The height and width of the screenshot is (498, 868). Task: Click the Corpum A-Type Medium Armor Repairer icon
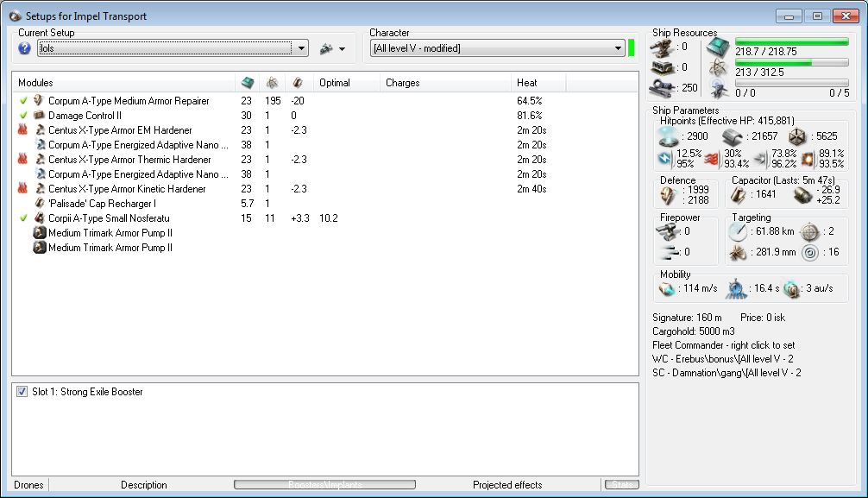click(x=39, y=100)
